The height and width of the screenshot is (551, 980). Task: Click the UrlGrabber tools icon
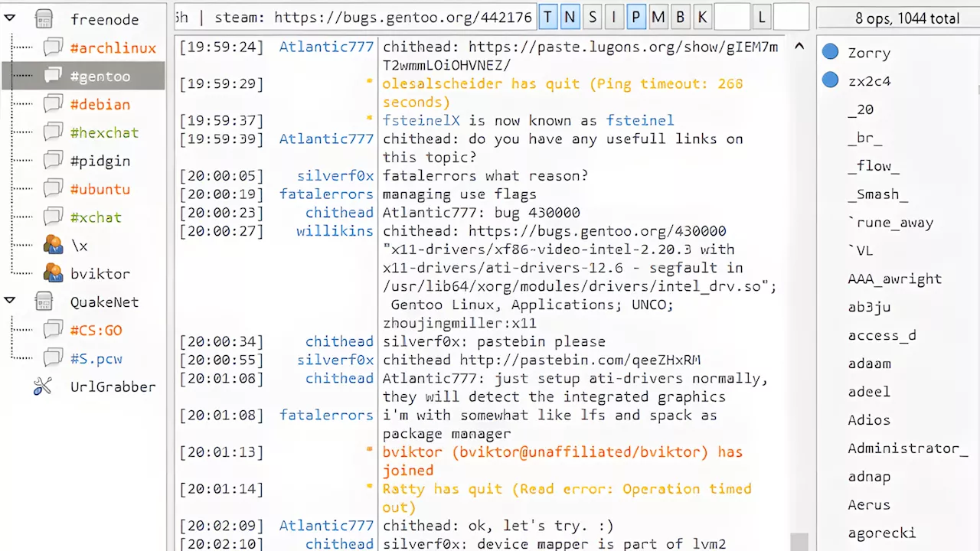(x=43, y=386)
